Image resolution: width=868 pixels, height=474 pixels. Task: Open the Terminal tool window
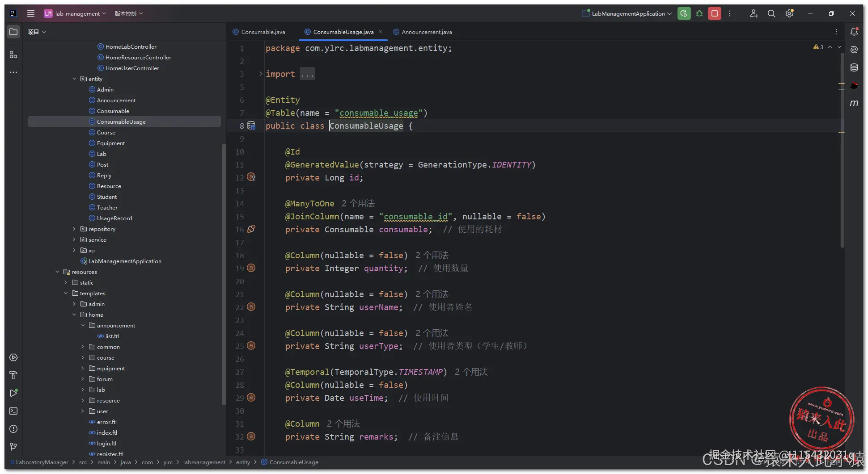[x=13, y=411]
